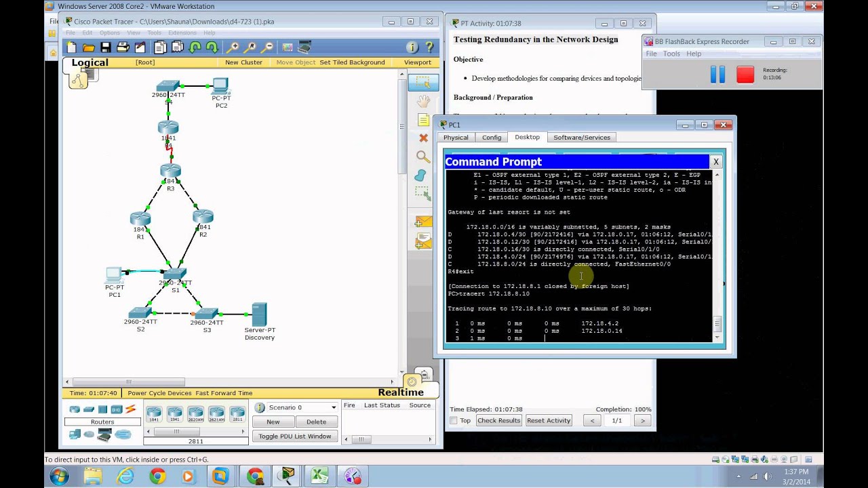This screenshot has width=868, height=488.
Task: Activate the Select tool in the right toolbar
Action: click(x=423, y=83)
